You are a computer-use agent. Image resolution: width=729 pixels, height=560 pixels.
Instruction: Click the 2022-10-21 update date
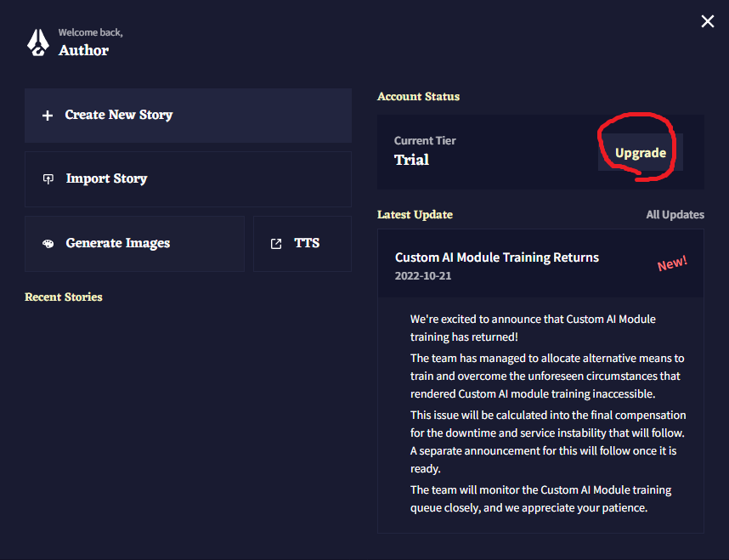click(422, 276)
